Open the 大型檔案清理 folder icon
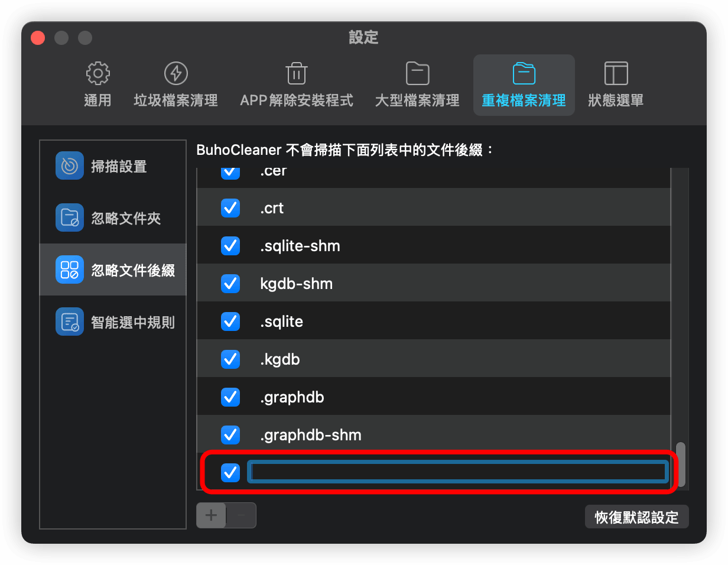Viewport: 728px width, 565px height. point(417,73)
